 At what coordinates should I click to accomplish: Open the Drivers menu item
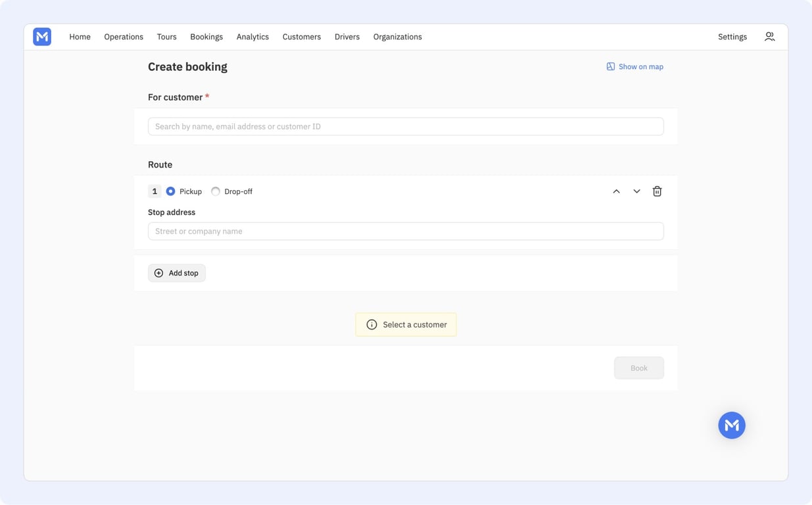[x=347, y=37]
